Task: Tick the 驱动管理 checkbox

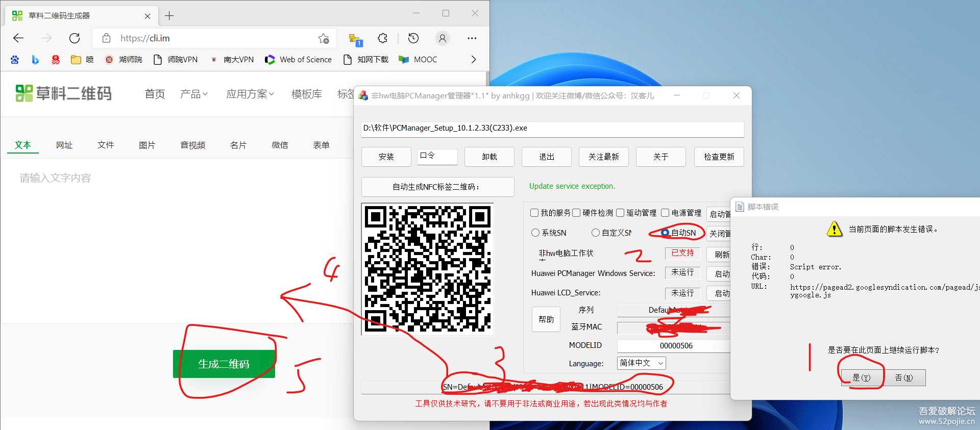Action: click(620, 213)
